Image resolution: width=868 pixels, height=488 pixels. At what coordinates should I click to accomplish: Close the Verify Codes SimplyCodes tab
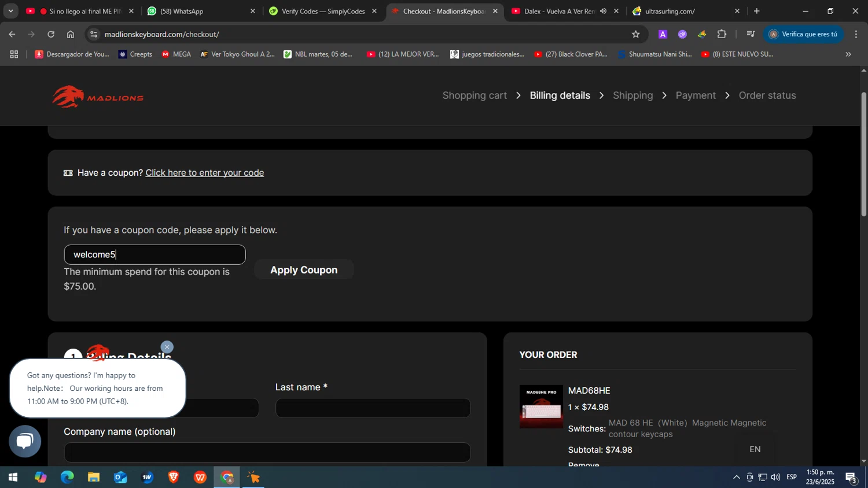[374, 11]
